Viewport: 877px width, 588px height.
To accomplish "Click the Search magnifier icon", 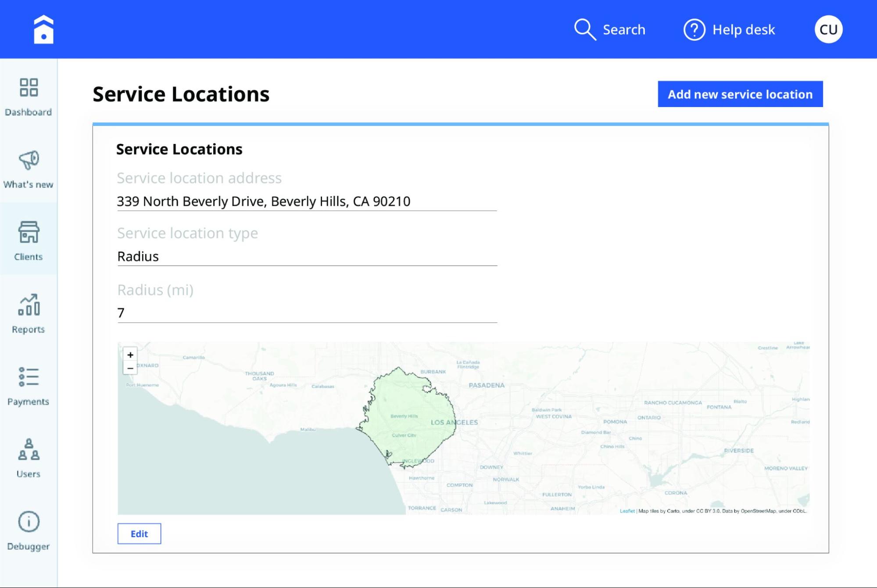I will (x=585, y=29).
